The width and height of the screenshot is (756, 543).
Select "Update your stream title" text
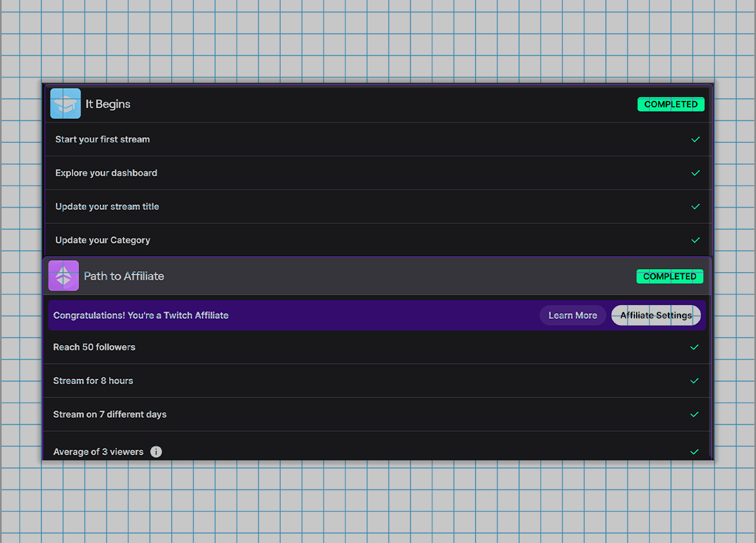tap(107, 207)
